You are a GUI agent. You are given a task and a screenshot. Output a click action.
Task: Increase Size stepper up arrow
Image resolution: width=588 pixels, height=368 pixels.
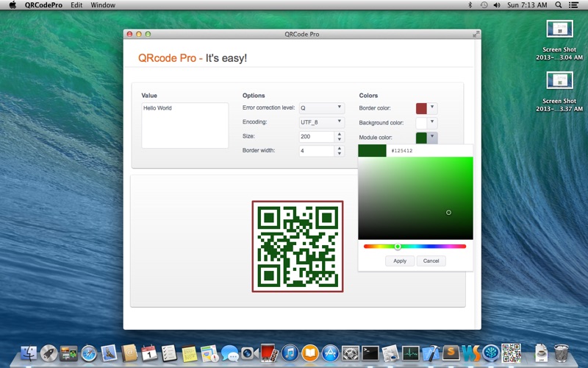pos(339,134)
